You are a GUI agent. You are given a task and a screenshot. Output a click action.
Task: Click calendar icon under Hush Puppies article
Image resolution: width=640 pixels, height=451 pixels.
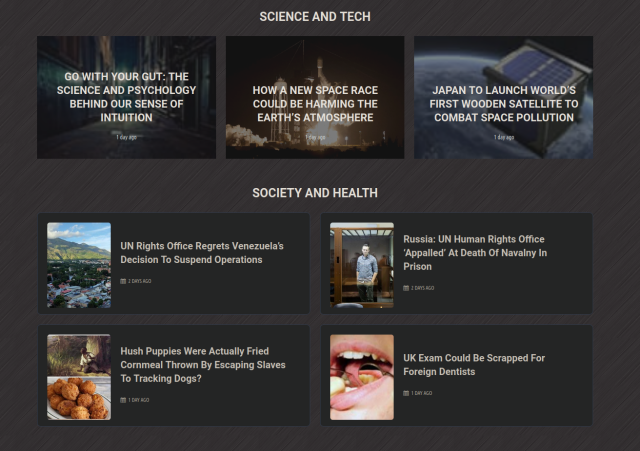click(123, 400)
